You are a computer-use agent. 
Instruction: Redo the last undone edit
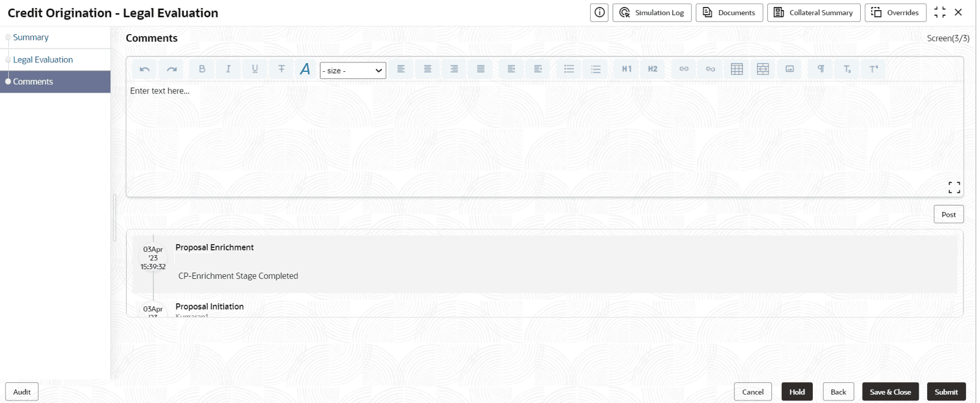pos(172,69)
